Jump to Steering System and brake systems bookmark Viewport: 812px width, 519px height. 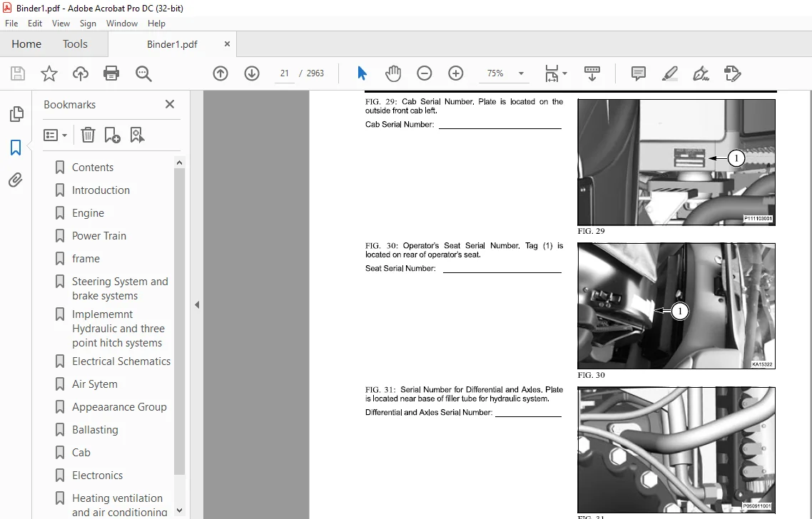coord(120,288)
